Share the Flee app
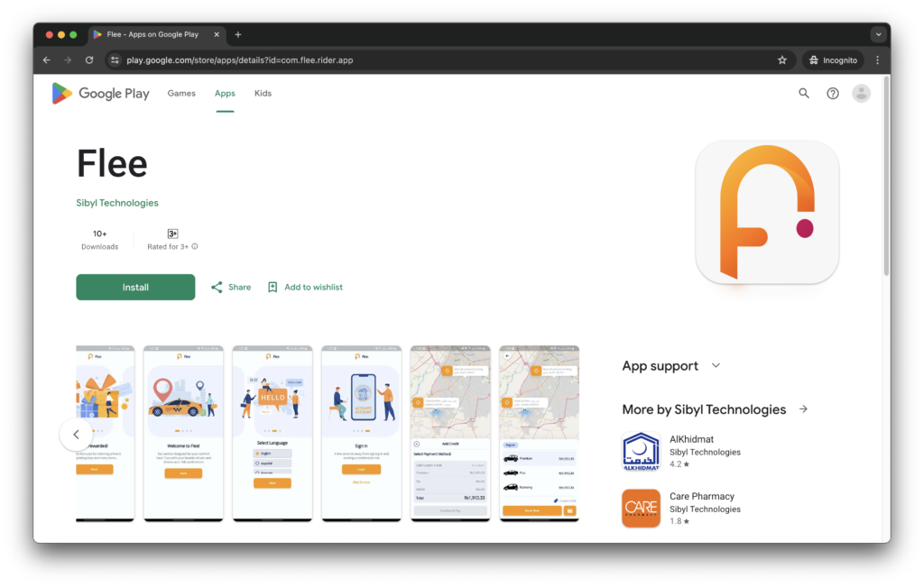Viewport: 924px width, 587px height. [231, 288]
